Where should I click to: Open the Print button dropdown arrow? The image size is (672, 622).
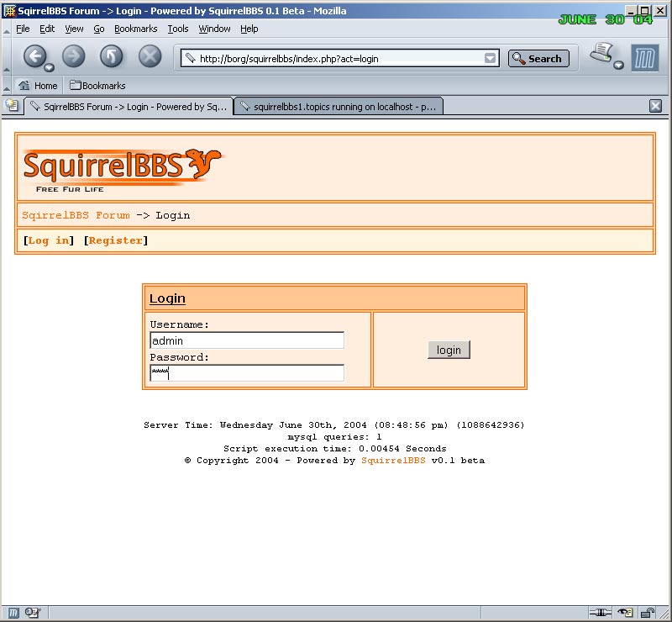pos(618,66)
